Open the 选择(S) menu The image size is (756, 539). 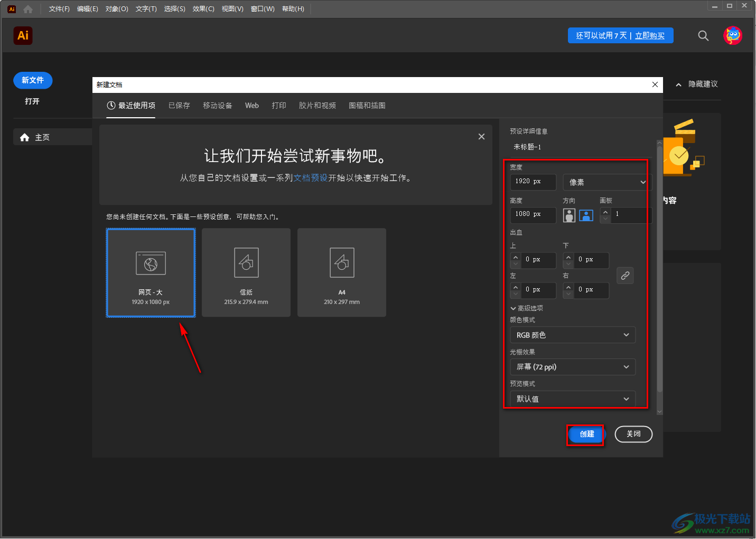(175, 9)
